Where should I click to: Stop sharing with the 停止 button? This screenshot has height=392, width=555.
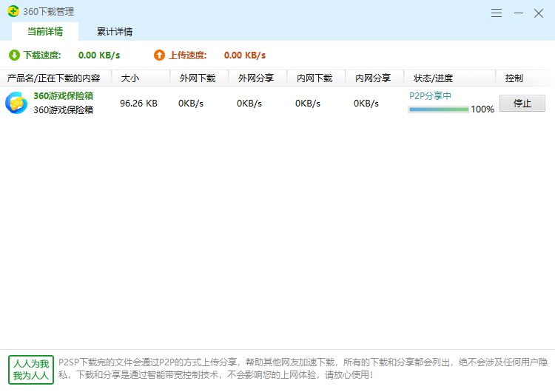522,104
